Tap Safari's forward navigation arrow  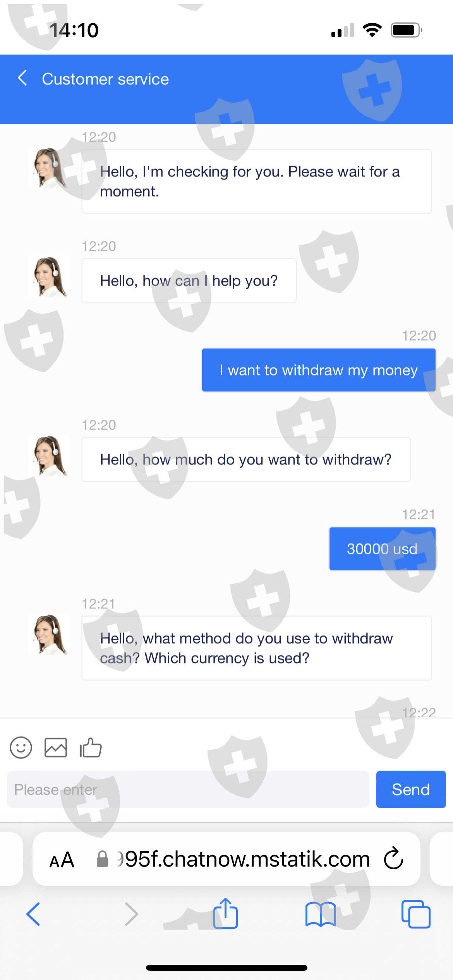click(x=131, y=913)
